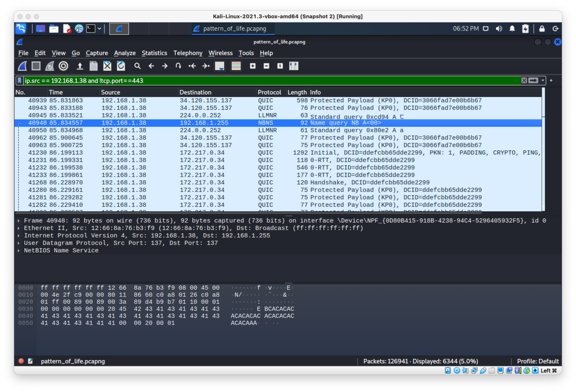
Task: Click the packet list vertical scrollbar
Action: coord(543,149)
